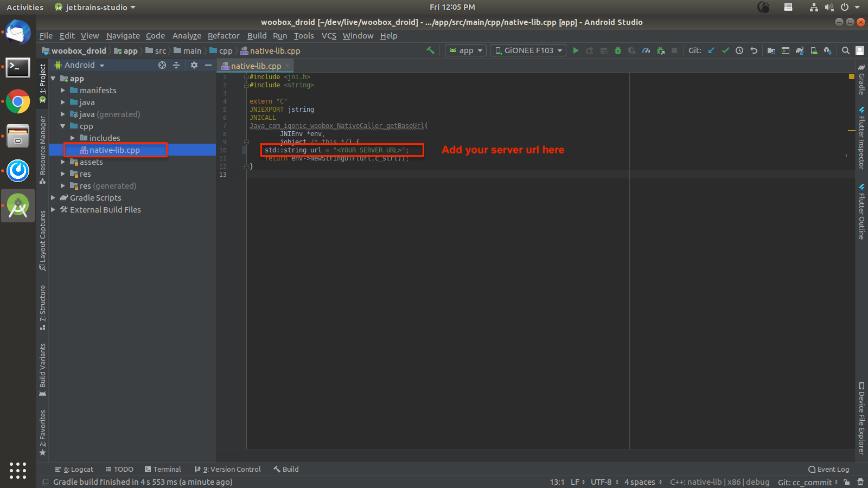Viewport: 868px width, 488px height.
Task: Toggle the 2: Favorites tool window
Action: pyautogui.click(x=43, y=433)
